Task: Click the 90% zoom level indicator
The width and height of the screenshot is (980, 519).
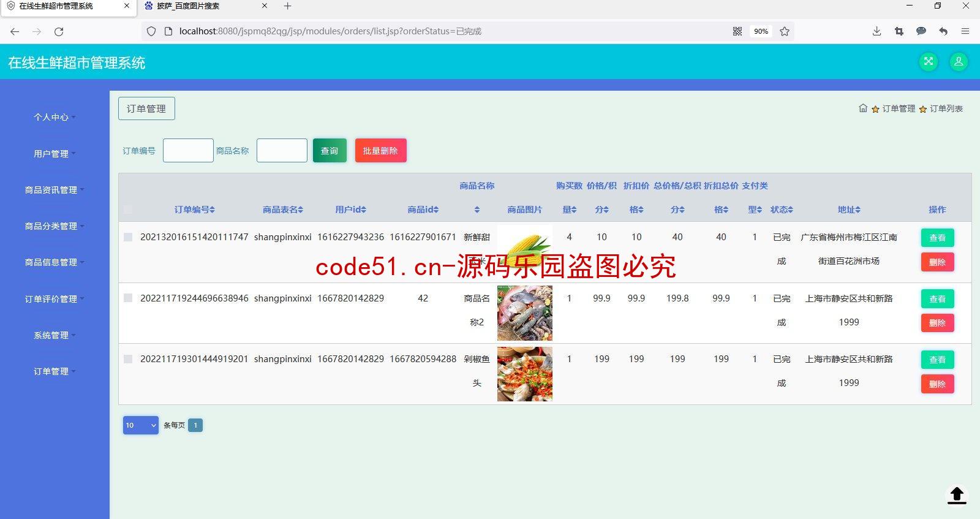Action: point(761,31)
